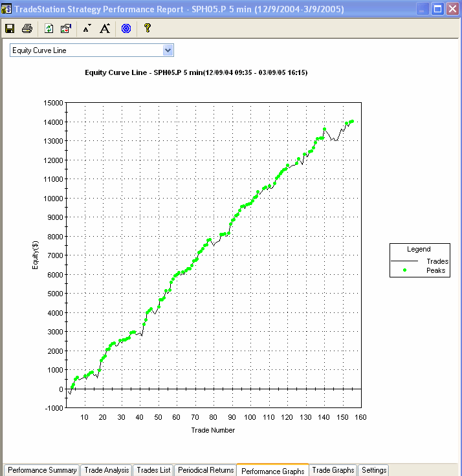Screen dimensions: 462x476
Task: Click the Legend title in the legend box
Action: pyautogui.click(x=419, y=249)
